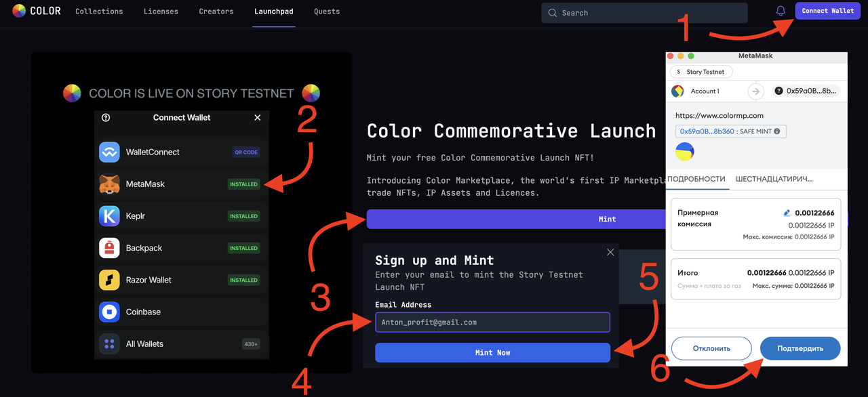Click the All Wallets grid icon
The height and width of the screenshot is (397, 868).
coord(109,343)
